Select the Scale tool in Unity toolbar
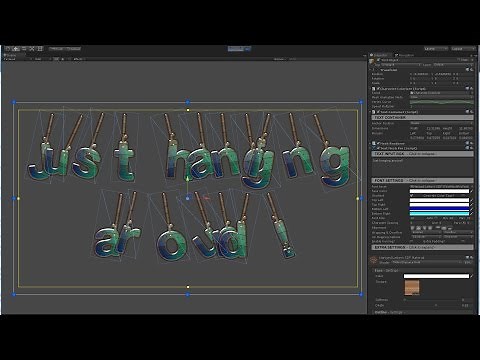The image size is (480, 360). point(32,49)
